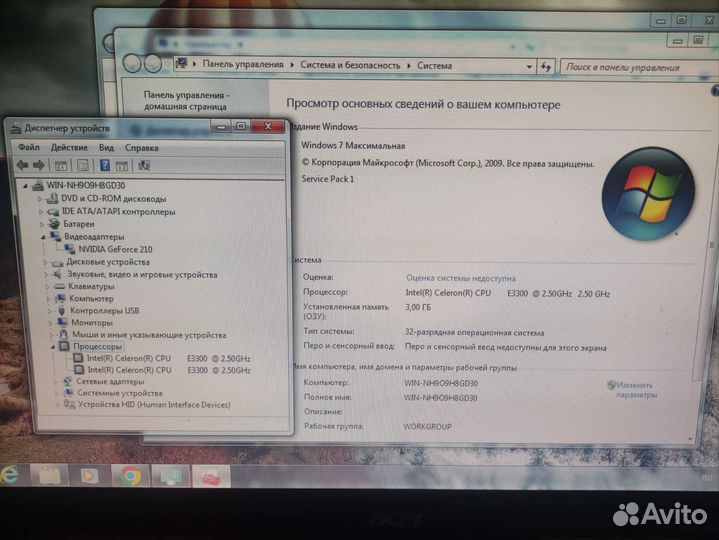Click 32-разрядная операционная система text
The height and width of the screenshot is (540, 719).
pos(474,332)
